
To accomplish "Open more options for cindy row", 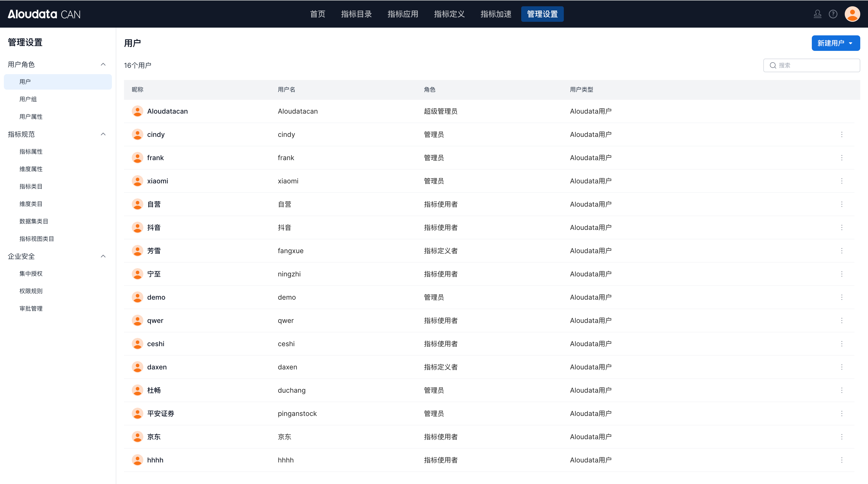I will coord(842,134).
